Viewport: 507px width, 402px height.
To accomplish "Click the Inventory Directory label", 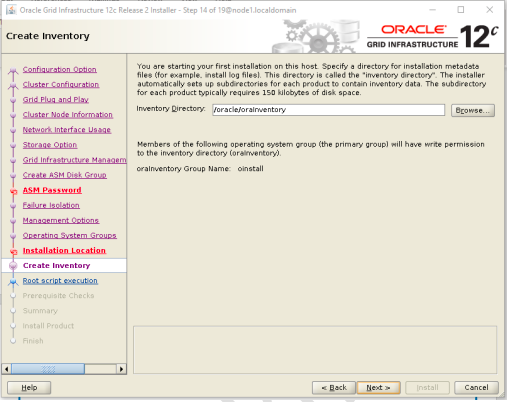I will pyautogui.click(x=171, y=109).
